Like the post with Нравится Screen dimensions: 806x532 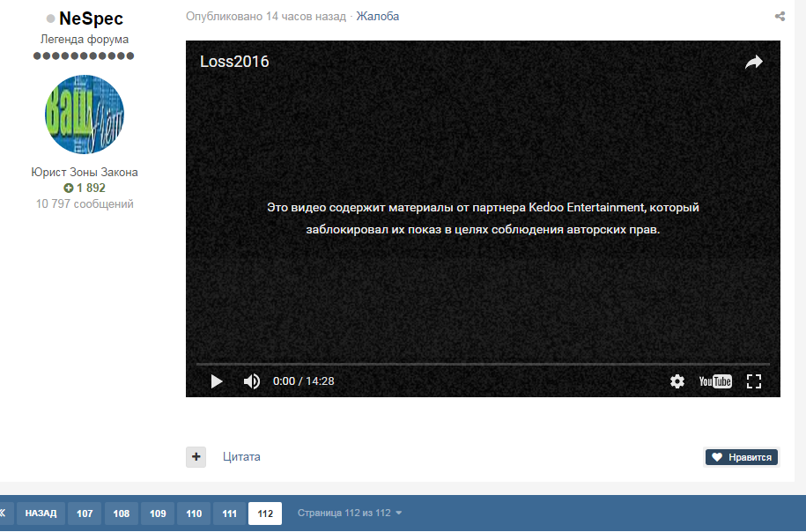coord(741,457)
